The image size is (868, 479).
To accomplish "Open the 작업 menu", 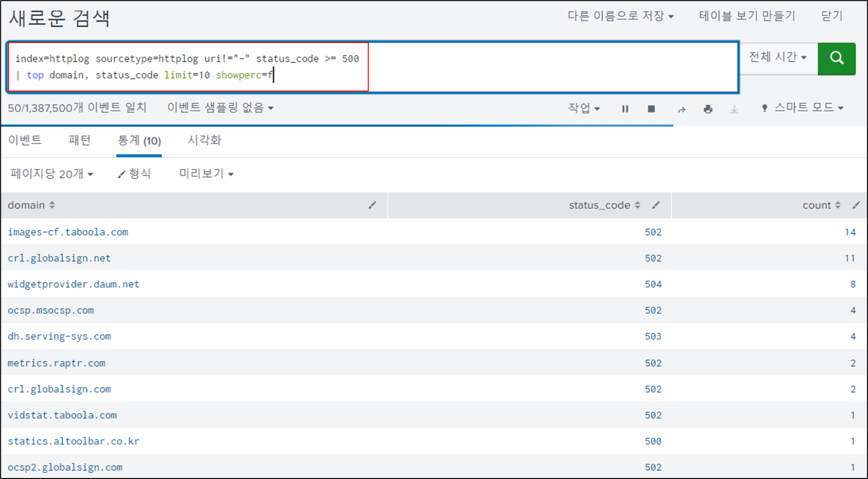I will point(584,108).
